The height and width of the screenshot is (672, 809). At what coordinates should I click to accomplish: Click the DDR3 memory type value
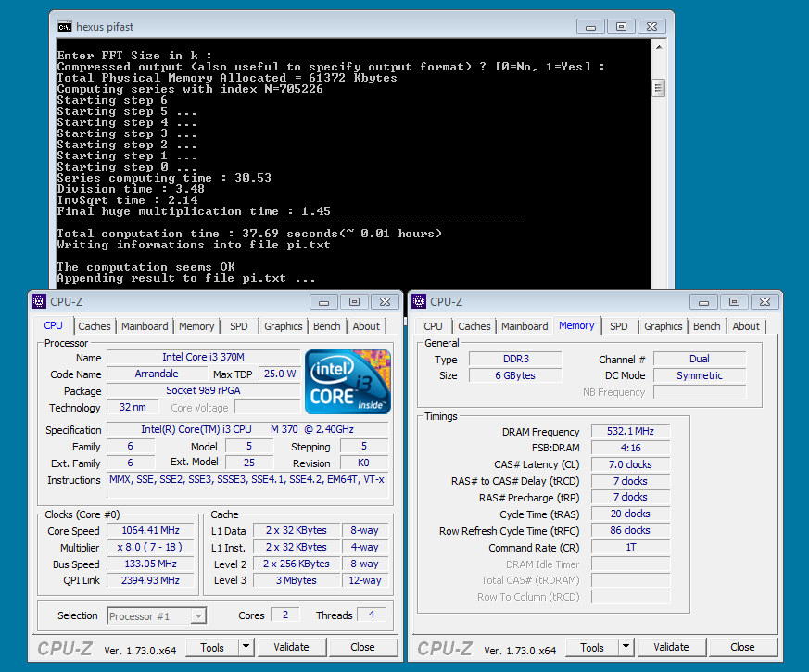click(515, 359)
